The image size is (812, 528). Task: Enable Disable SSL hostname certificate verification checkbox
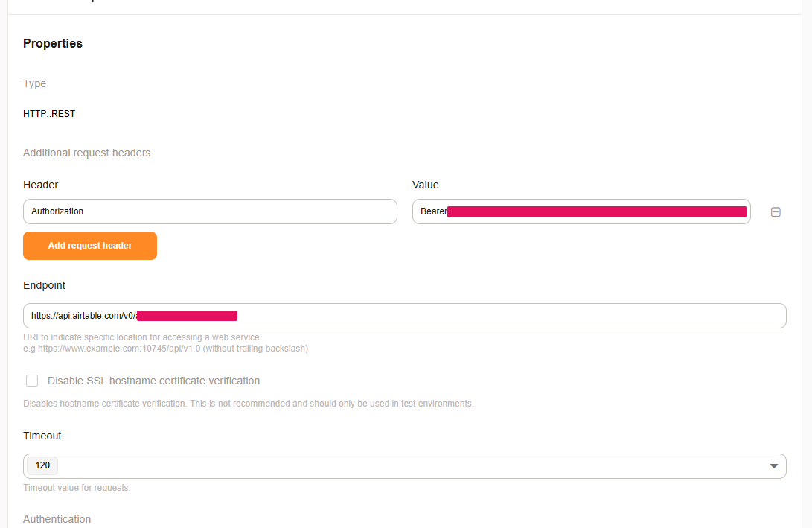click(x=32, y=381)
